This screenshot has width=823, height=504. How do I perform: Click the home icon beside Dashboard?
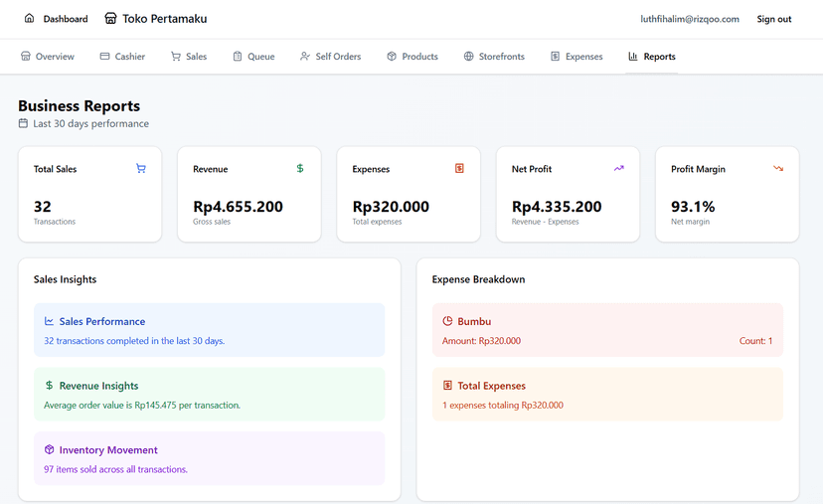click(30, 18)
